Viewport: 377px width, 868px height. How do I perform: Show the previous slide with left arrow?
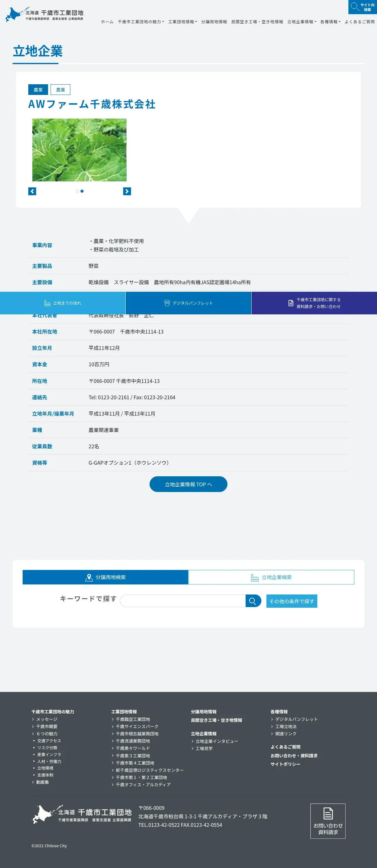pos(32,191)
